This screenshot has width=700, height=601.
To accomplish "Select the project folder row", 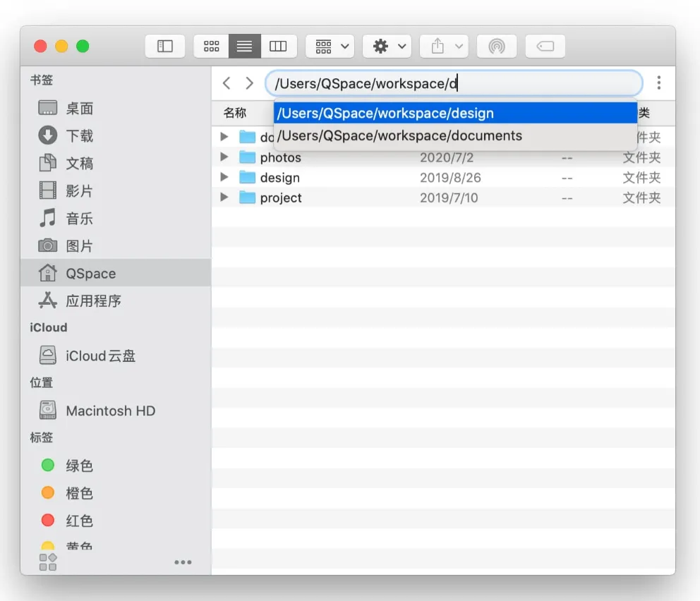I will tap(443, 198).
